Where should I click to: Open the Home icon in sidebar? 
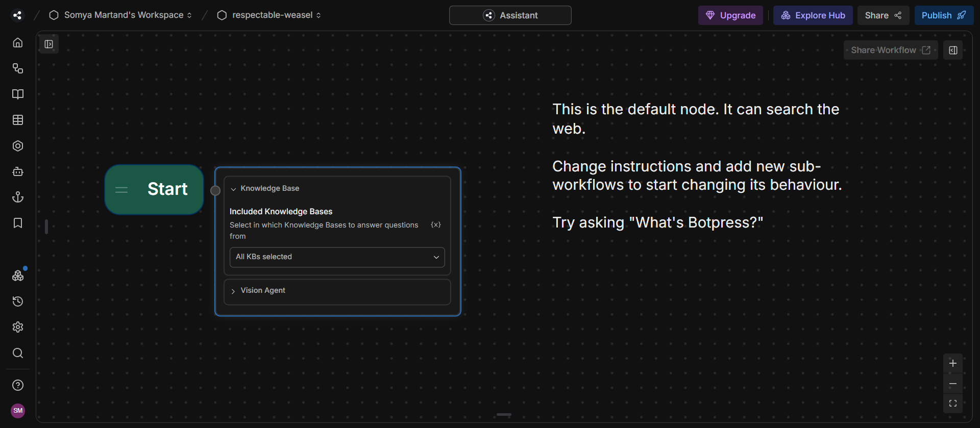click(x=18, y=42)
